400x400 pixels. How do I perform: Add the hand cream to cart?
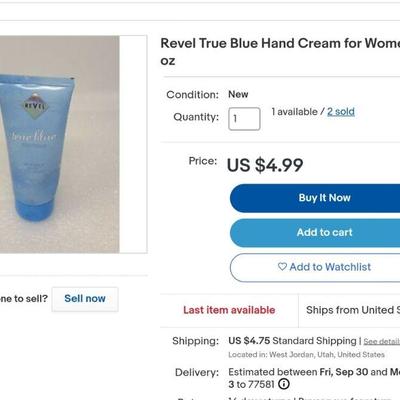(315, 233)
